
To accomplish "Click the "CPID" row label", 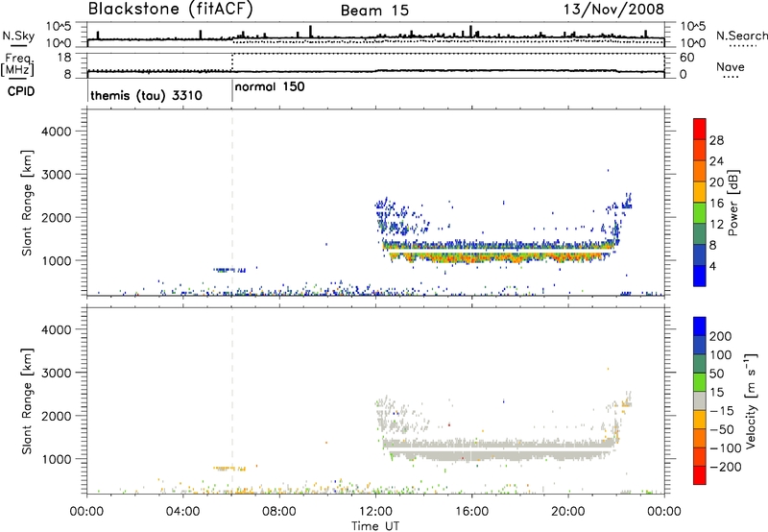I will point(21,91).
